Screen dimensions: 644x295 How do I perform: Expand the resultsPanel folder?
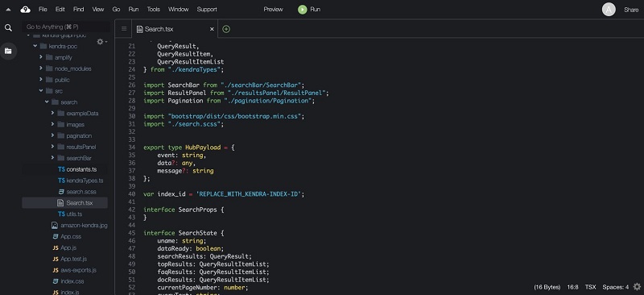coord(52,147)
